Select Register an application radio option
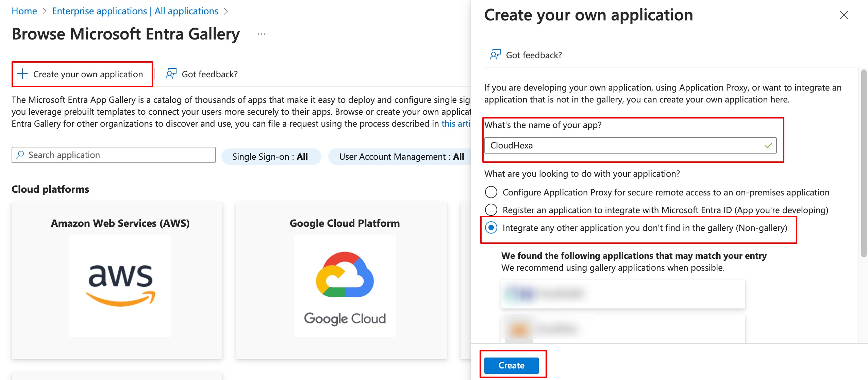This screenshot has width=868, height=380. click(x=491, y=210)
